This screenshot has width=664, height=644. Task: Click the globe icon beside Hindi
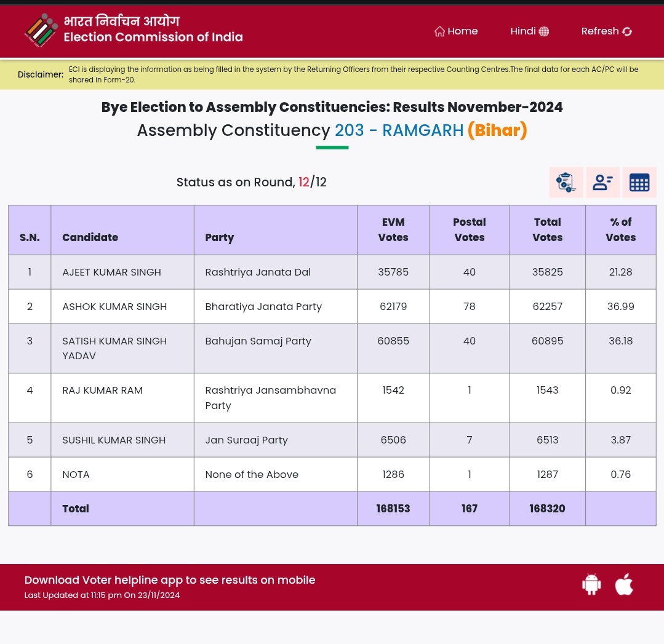coord(544,31)
